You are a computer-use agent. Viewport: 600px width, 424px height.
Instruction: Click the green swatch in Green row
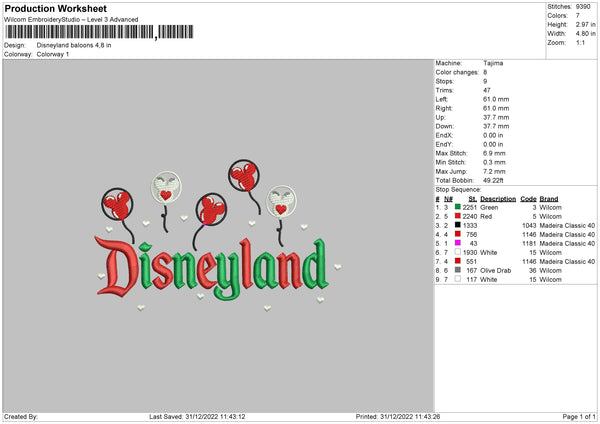point(458,207)
